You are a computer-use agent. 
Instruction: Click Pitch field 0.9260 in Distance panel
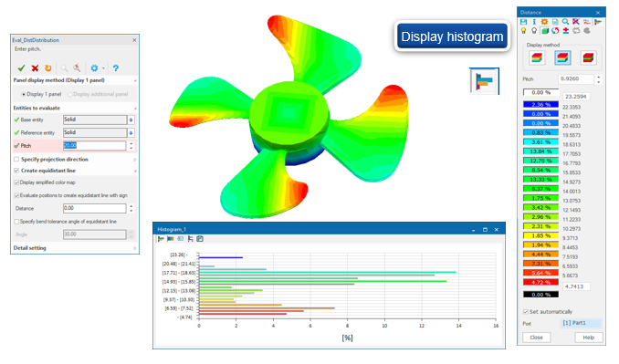[575, 79]
